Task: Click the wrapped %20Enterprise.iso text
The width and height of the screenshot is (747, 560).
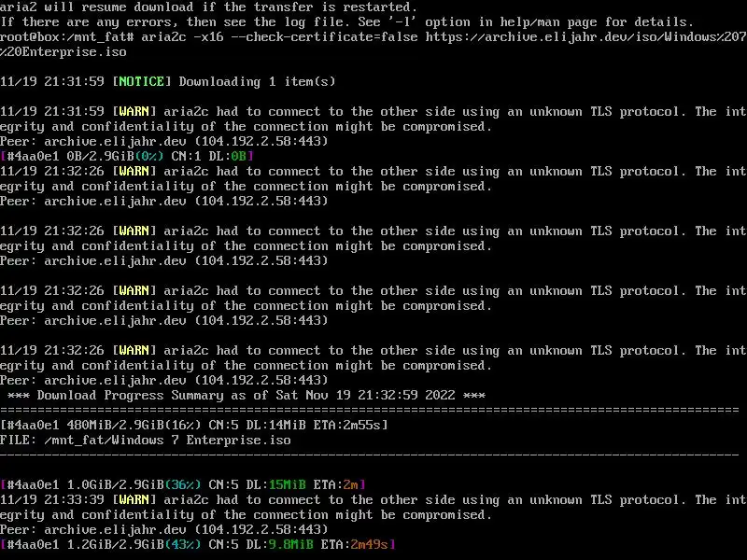Action: click(63, 52)
